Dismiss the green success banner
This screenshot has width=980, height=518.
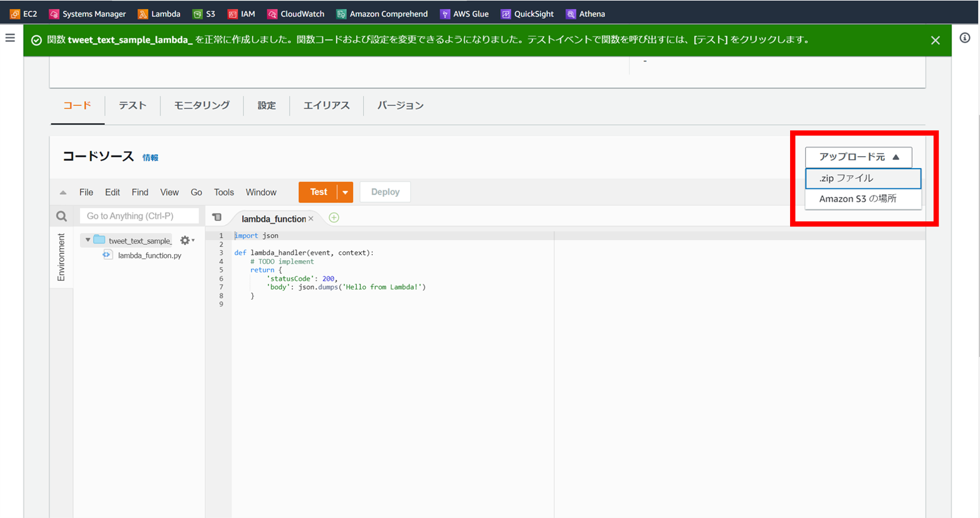[935, 40]
